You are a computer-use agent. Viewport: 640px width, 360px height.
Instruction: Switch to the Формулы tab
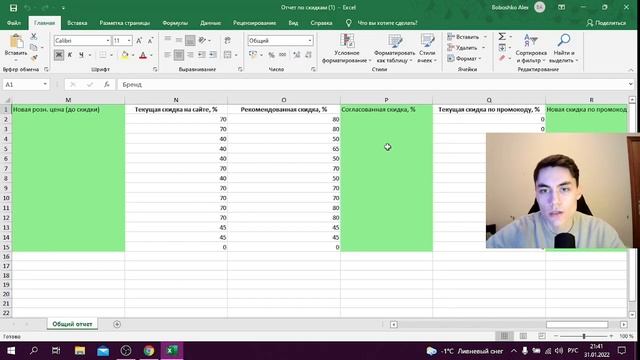pyautogui.click(x=175, y=23)
